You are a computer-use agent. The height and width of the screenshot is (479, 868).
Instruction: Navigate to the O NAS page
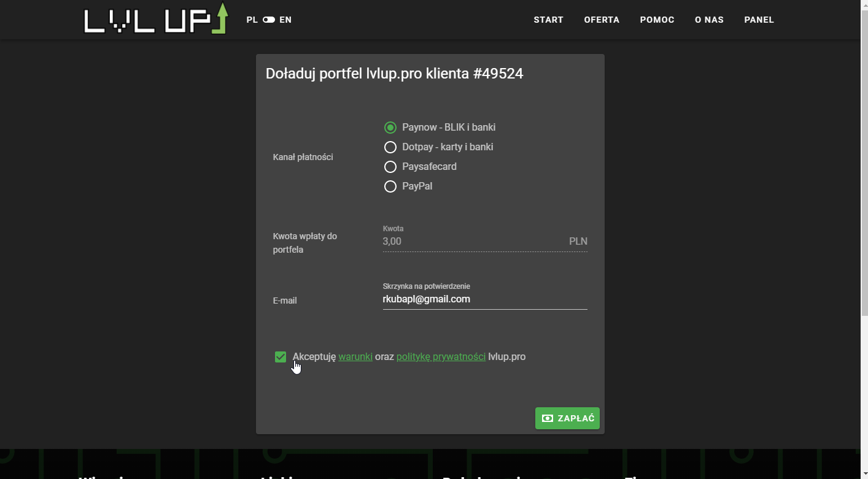coord(709,20)
